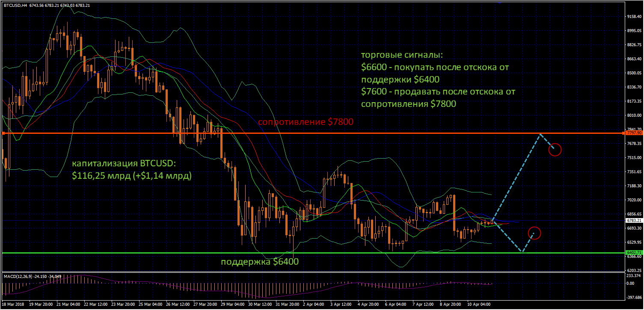Image resolution: width=644 pixels, height=310 pixels.
Task: Click the 9158.40 price axis label
Action: pyautogui.click(x=634, y=17)
